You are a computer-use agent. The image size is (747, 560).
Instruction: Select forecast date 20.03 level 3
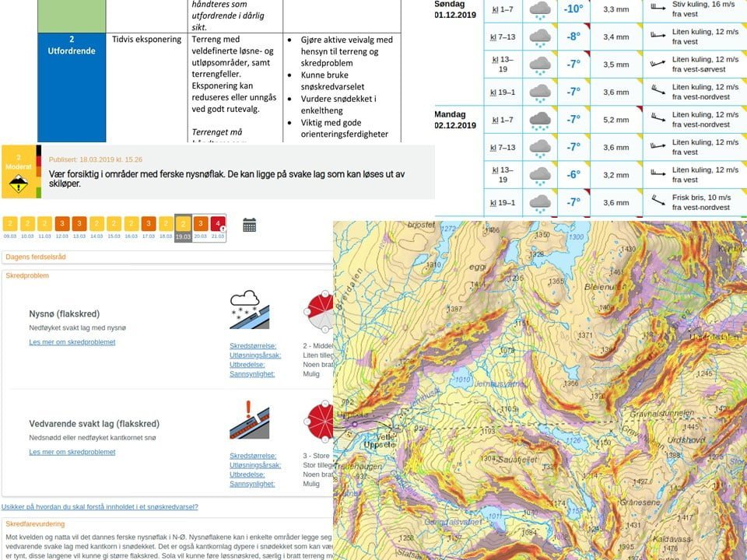tap(201, 226)
